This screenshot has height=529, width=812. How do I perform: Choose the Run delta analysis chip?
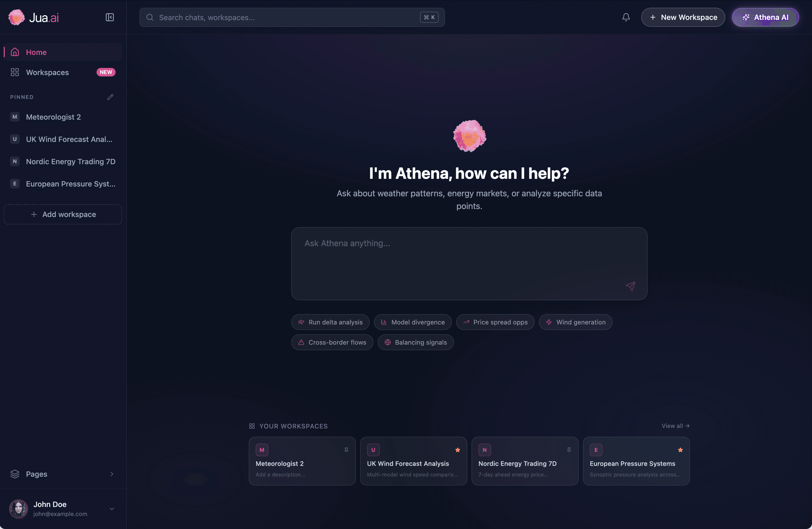(330, 322)
